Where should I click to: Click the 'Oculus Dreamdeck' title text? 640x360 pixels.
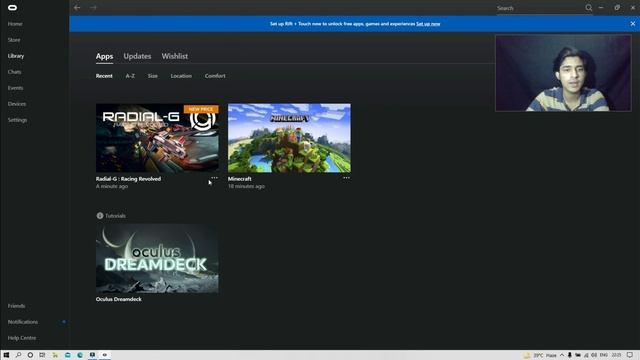coord(119,299)
